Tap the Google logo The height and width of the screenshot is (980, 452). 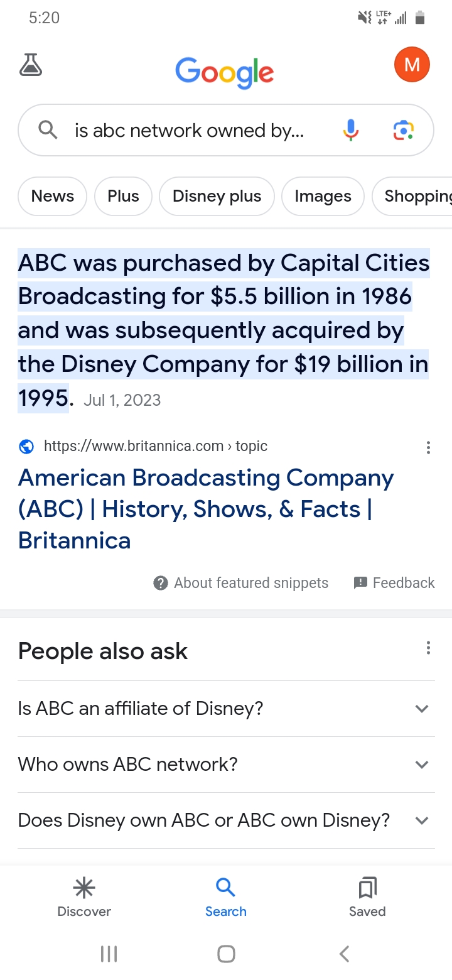225,72
